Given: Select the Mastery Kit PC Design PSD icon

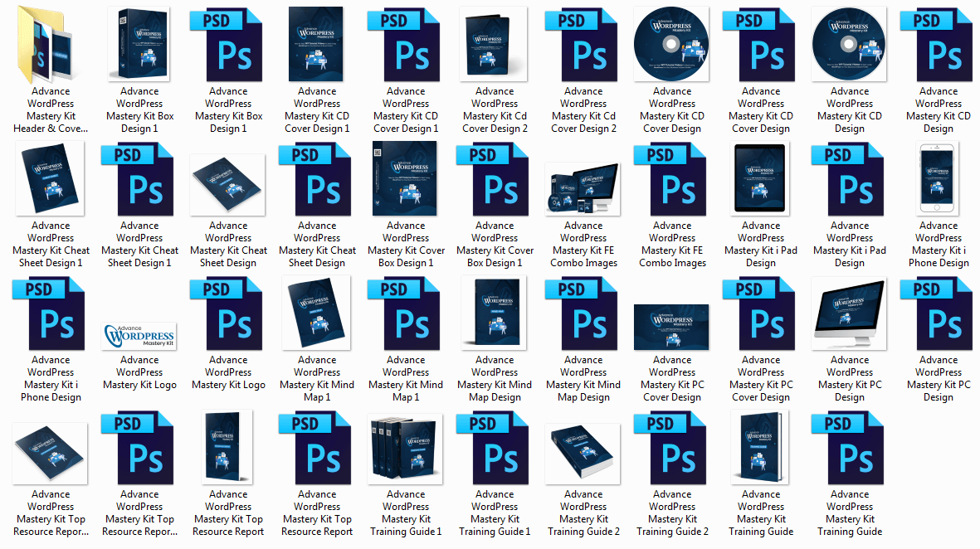Looking at the screenshot, I should pyautogui.click(x=936, y=313).
